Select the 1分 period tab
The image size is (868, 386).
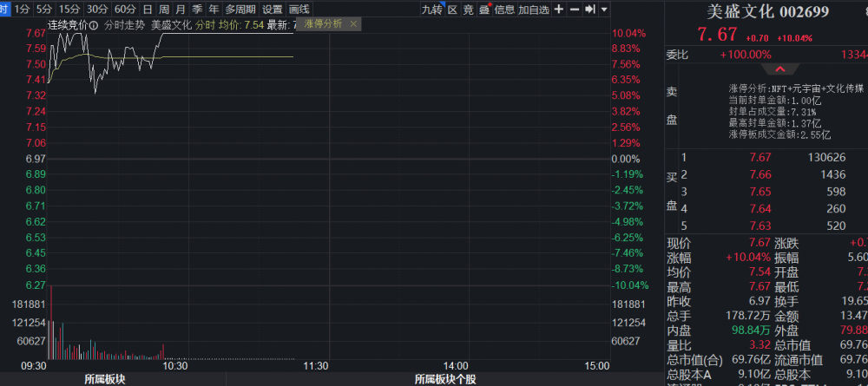[21, 10]
